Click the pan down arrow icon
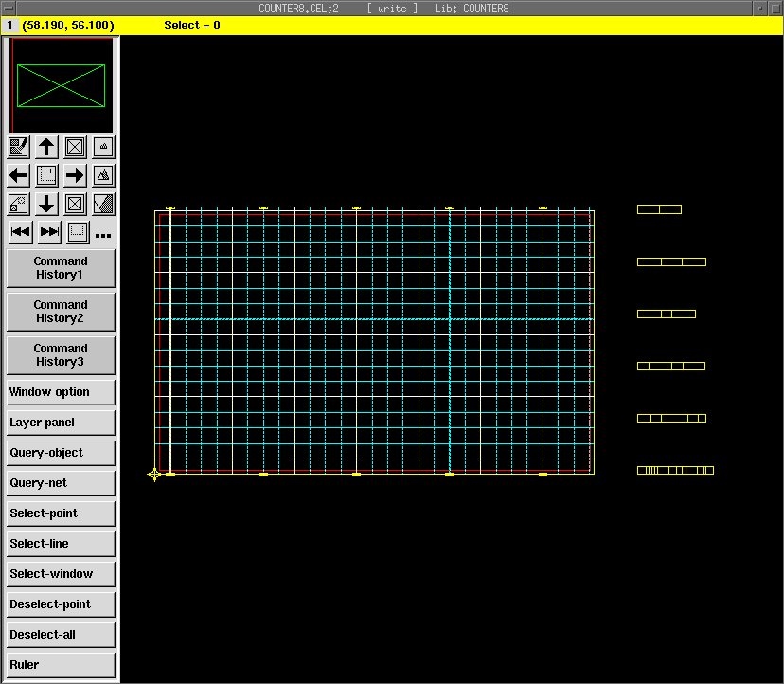 click(x=46, y=204)
